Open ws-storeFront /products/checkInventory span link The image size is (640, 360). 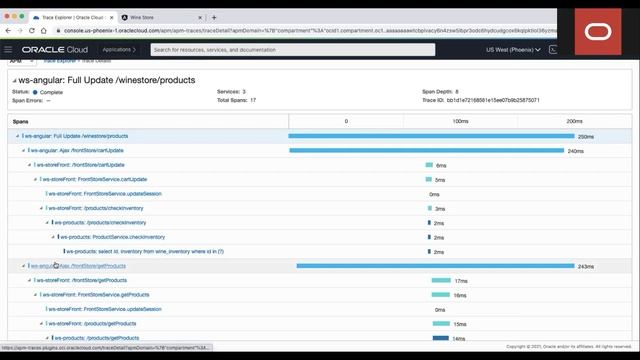pos(96,208)
